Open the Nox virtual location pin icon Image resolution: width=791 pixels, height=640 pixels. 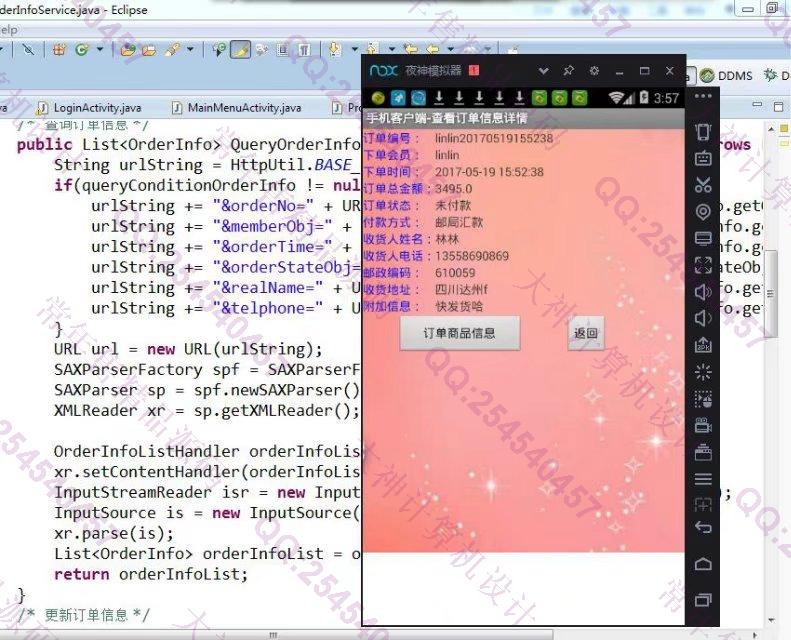(703, 212)
